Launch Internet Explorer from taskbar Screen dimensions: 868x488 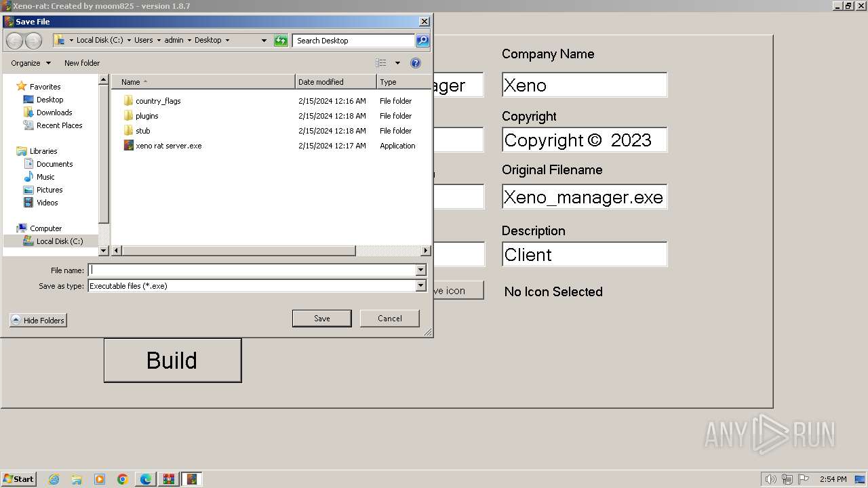54,479
